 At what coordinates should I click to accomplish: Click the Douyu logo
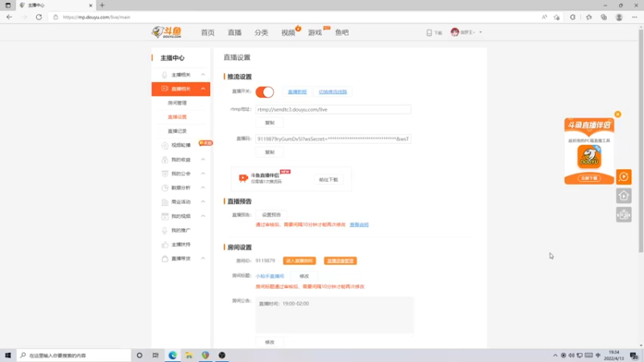click(x=167, y=32)
